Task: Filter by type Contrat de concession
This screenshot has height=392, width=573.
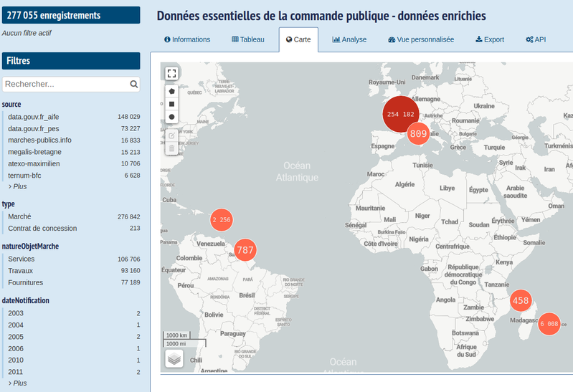Action: (42, 228)
